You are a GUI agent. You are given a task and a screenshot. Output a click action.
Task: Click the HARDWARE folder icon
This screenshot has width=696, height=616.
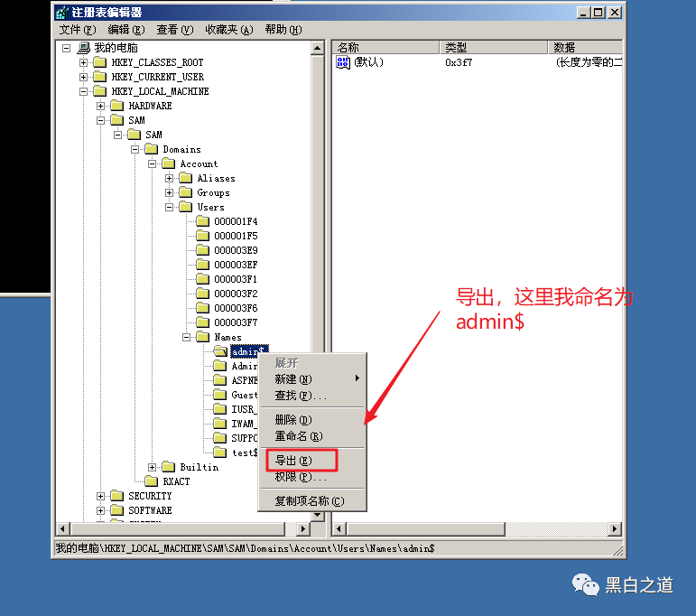[117, 106]
